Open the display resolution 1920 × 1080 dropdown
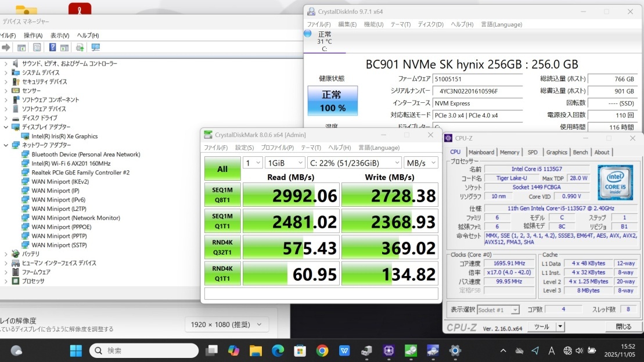Screen dimensions: 644x362 pyautogui.click(x=226, y=324)
